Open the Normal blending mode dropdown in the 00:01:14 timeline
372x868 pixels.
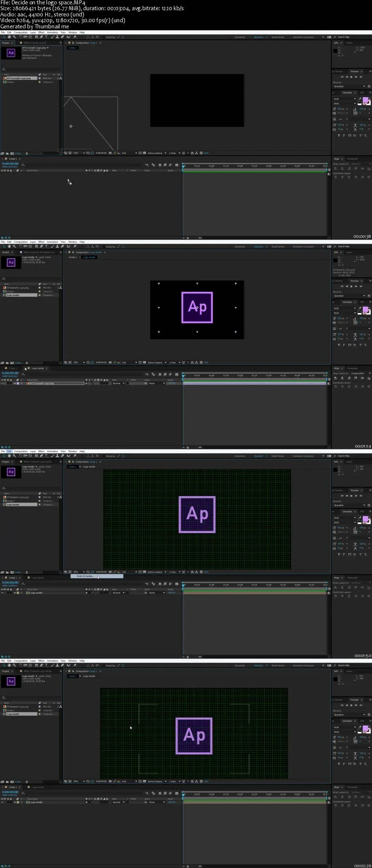click(x=119, y=383)
